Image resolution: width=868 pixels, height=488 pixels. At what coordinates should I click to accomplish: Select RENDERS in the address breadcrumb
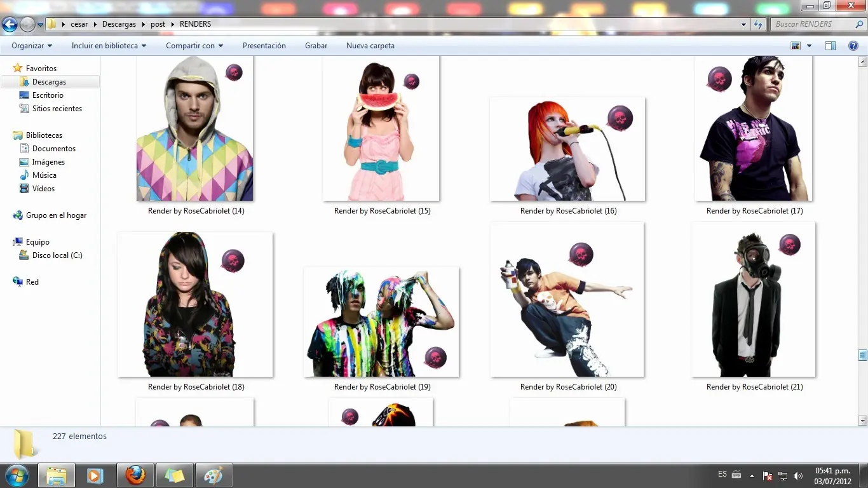[195, 24]
